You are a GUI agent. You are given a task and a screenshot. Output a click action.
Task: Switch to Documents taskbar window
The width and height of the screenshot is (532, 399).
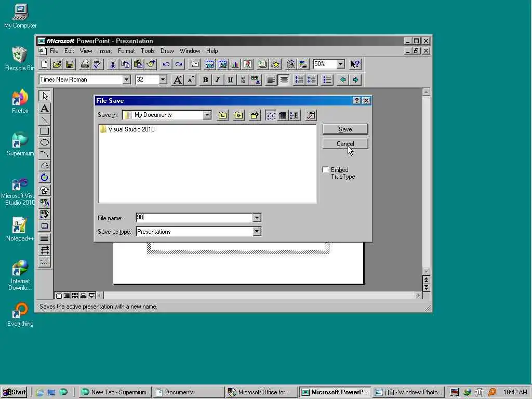pos(188,392)
